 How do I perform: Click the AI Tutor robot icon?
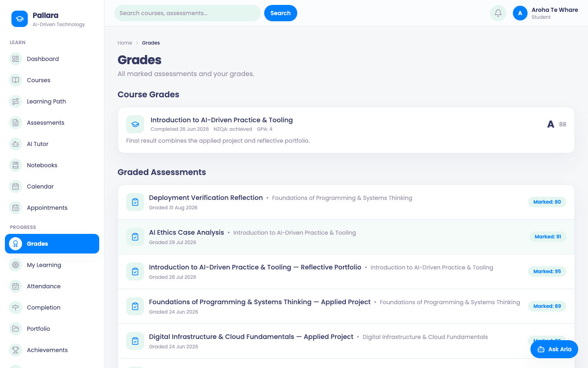[x=16, y=144]
